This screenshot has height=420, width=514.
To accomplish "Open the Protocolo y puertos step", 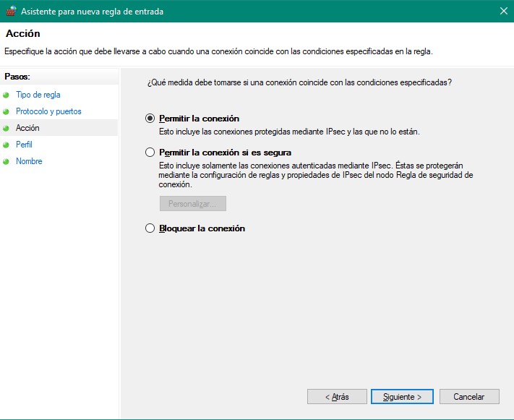I will [48, 111].
